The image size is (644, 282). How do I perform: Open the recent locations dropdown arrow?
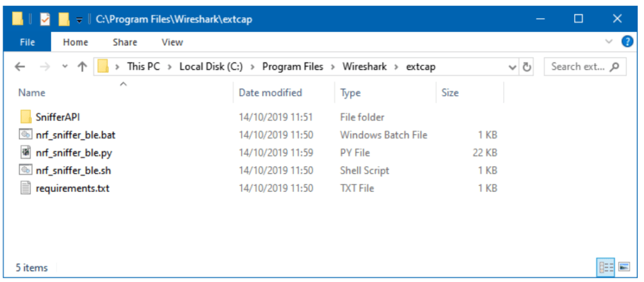[65, 67]
